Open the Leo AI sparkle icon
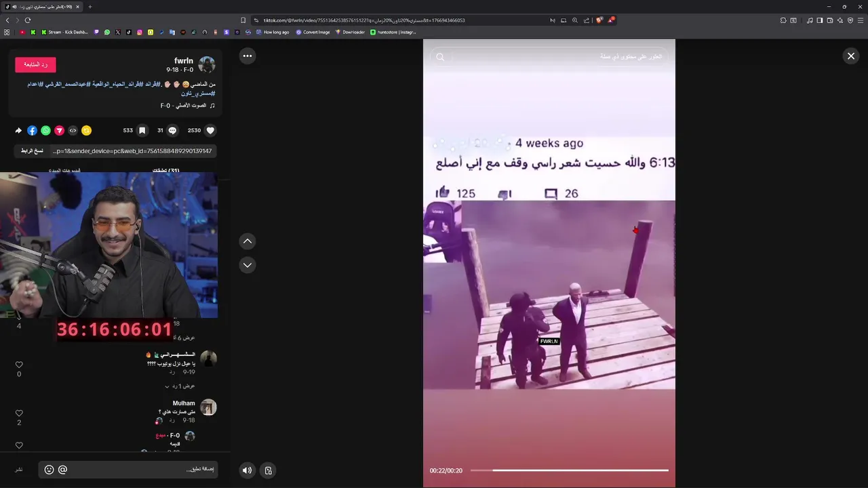Image resolution: width=868 pixels, height=488 pixels. click(x=840, y=20)
